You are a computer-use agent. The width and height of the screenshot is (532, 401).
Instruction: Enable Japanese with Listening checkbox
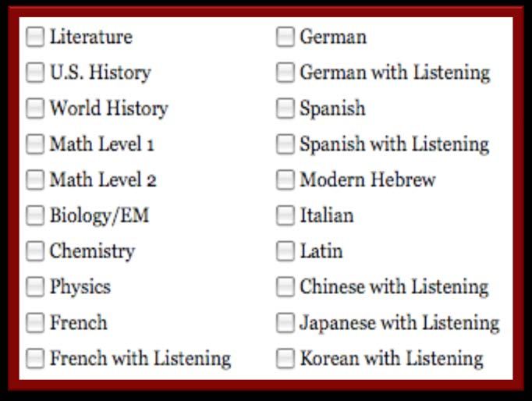click(286, 323)
